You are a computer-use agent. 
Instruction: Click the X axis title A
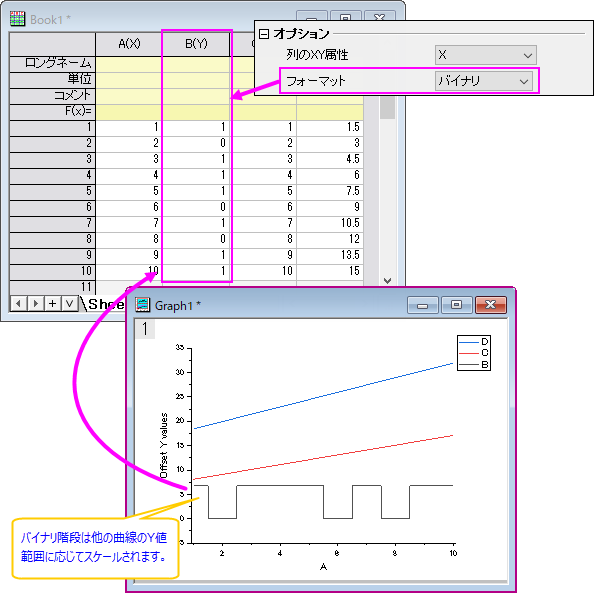[323, 567]
